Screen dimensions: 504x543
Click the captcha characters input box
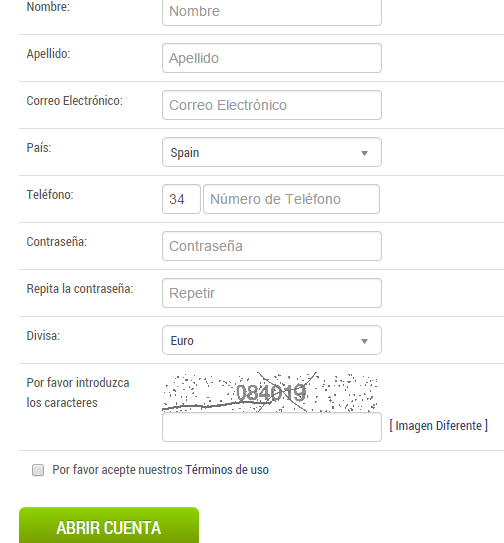[272, 427]
